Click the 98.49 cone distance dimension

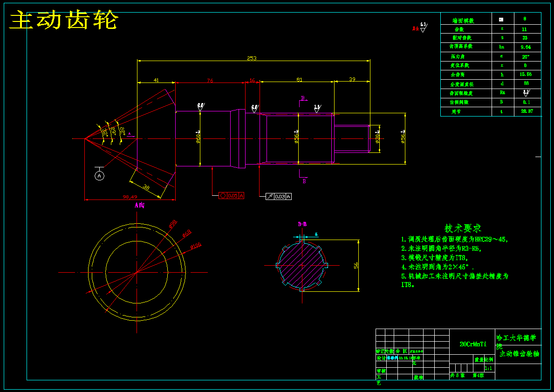tap(130, 197)
